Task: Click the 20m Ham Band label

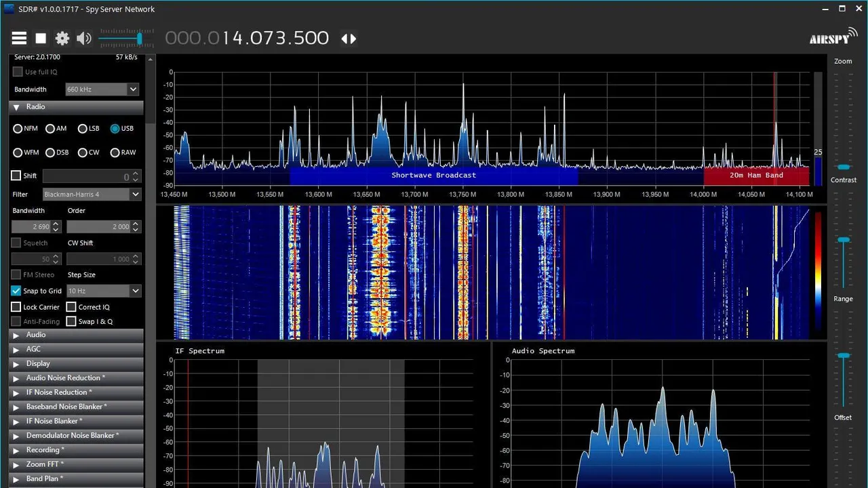Action: point(756,176)
